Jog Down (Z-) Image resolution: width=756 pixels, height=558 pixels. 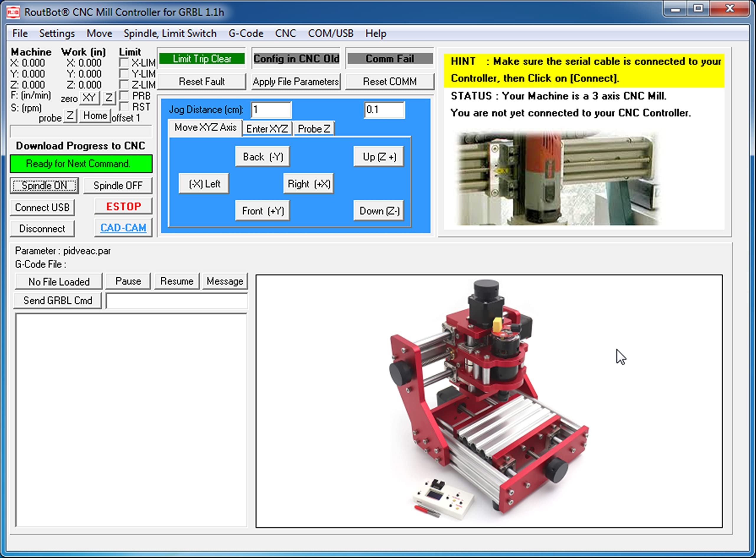coord(379,211)
